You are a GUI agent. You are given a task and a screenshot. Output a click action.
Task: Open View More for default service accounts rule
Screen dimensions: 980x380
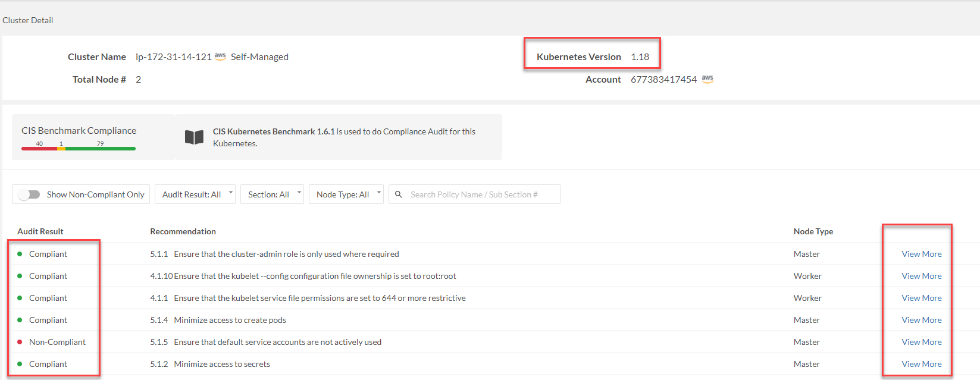[921, 342]
